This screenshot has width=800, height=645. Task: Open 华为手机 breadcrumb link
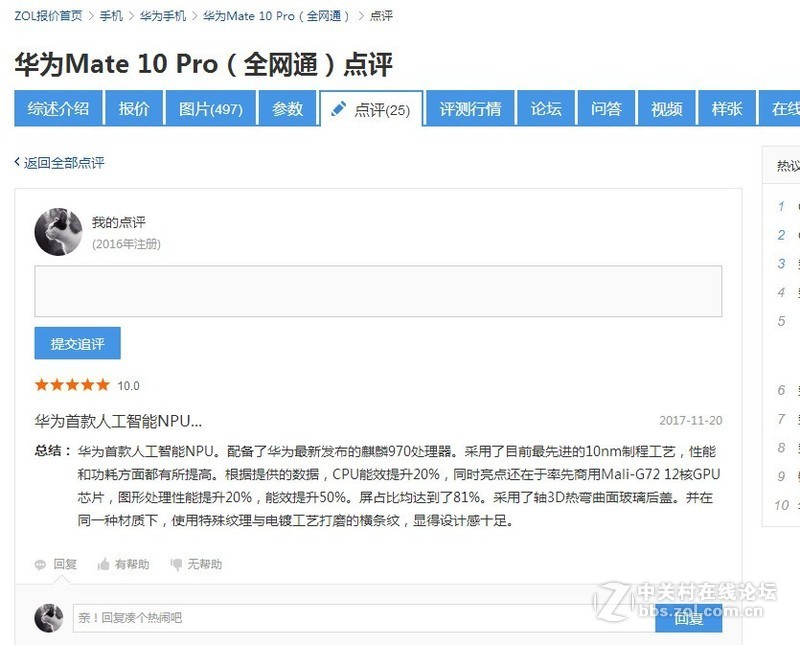point(163,16)
